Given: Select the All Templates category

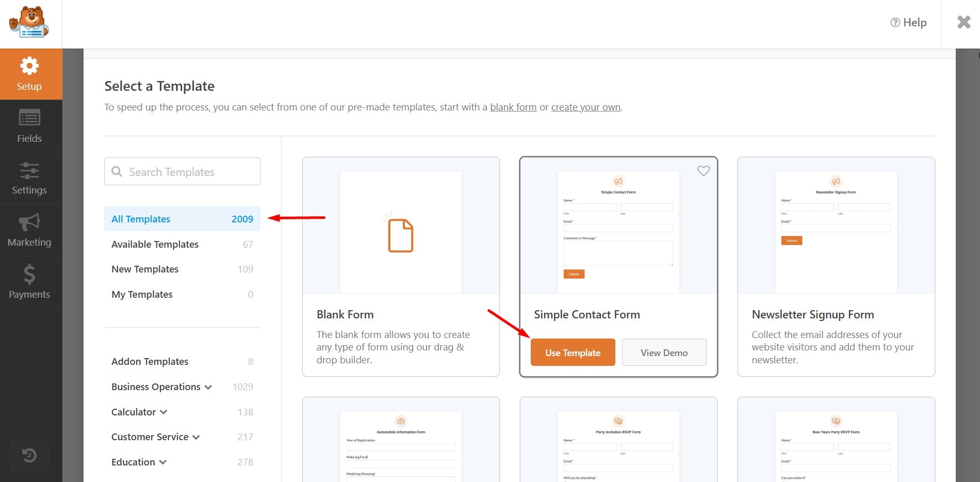Looking at the screenshot, I should (182, 219).
